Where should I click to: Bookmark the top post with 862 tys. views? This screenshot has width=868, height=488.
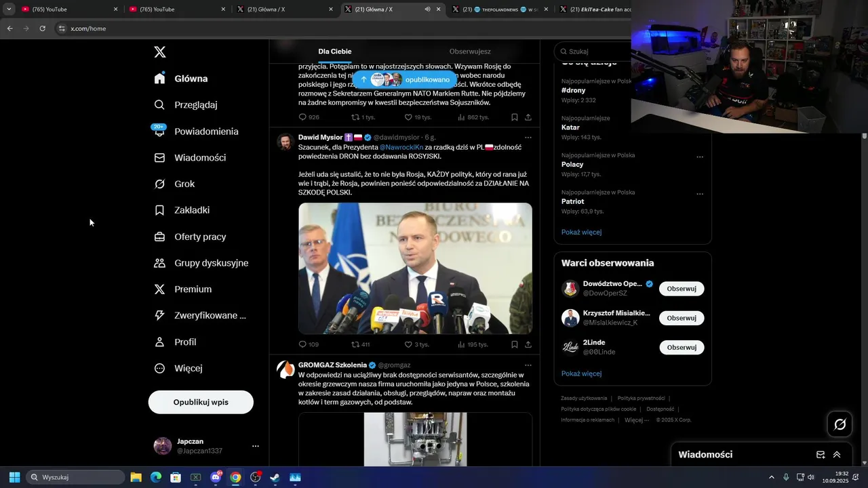[515, 117]
